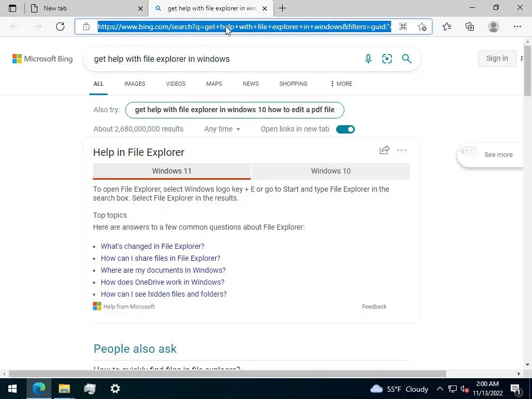The image size is (532, 399).
Task: Click the magnifier search button
Action: click(x=406, y=59)
